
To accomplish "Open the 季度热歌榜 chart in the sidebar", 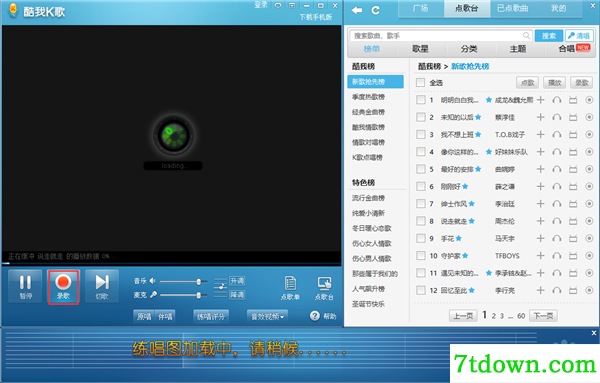I will click(368, 97).
